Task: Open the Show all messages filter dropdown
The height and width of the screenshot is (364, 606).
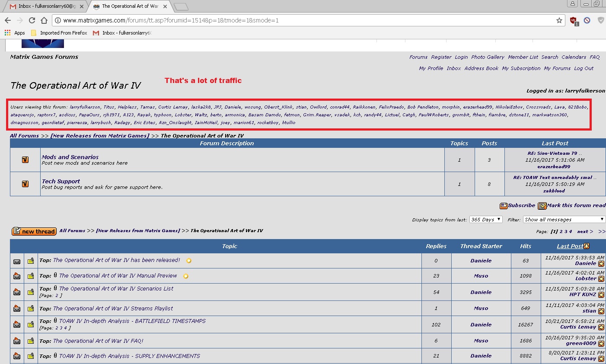Action: (x=564, y=220)
